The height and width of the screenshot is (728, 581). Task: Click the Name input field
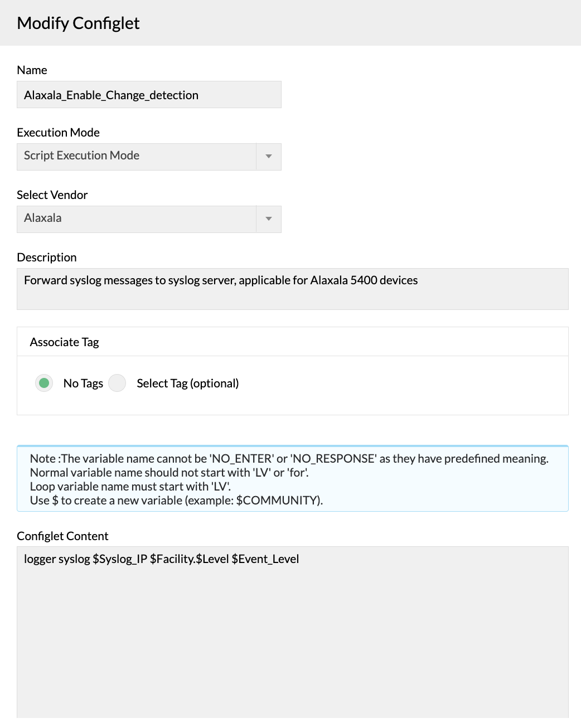pyautogui.click(x=149, y=95)
